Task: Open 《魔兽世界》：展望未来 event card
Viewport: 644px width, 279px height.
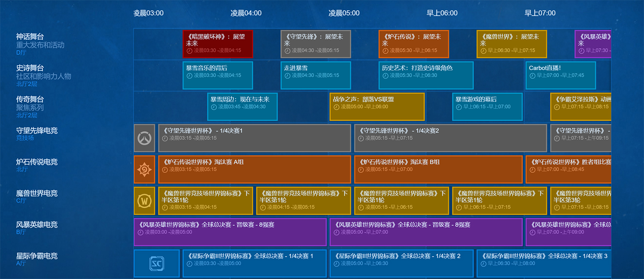Action: pos(512,44)
